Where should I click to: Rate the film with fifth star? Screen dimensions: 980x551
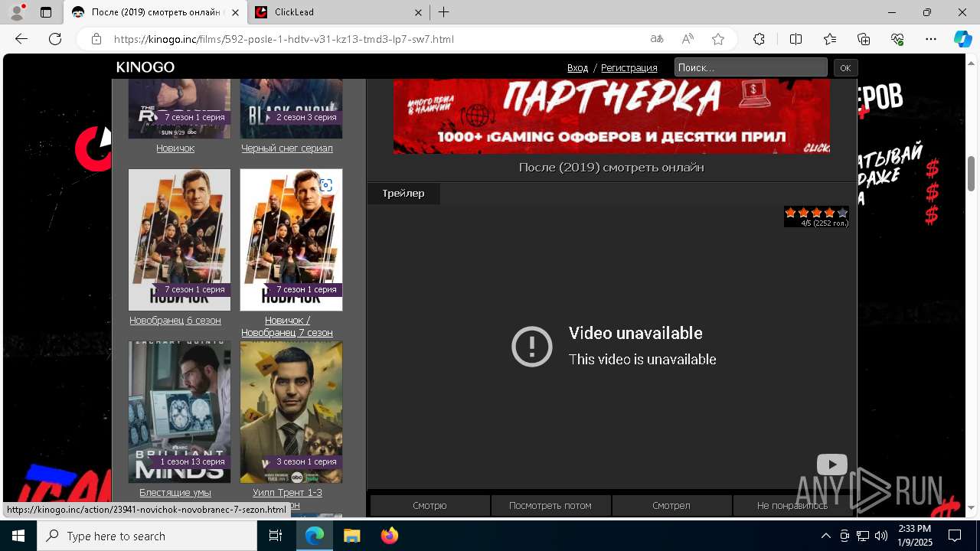coord(842,213)
